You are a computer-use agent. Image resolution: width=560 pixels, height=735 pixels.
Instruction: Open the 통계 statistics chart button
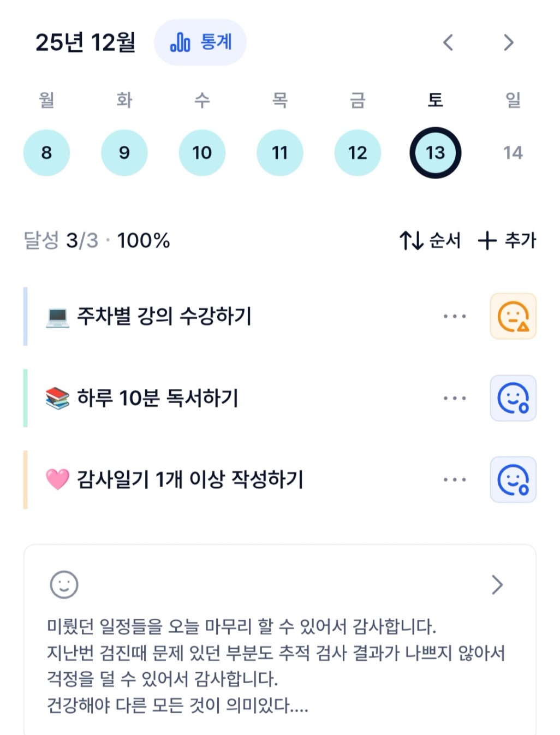click(200, 43)
